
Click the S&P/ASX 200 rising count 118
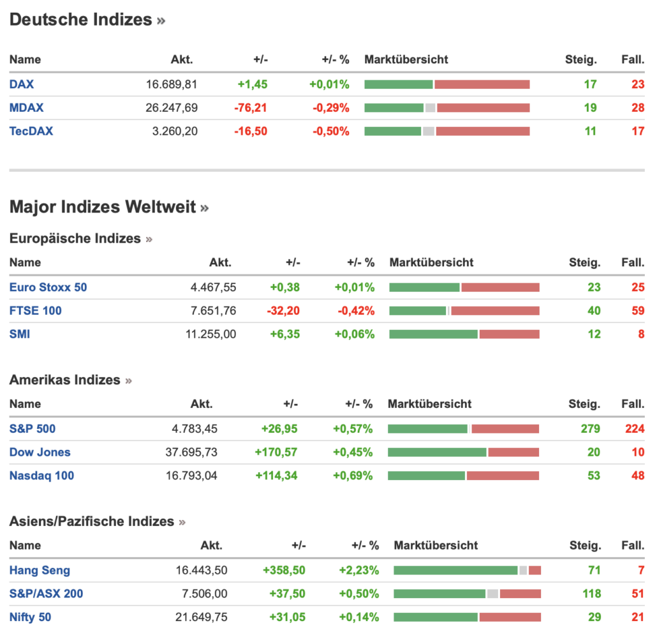coord(592,594)
